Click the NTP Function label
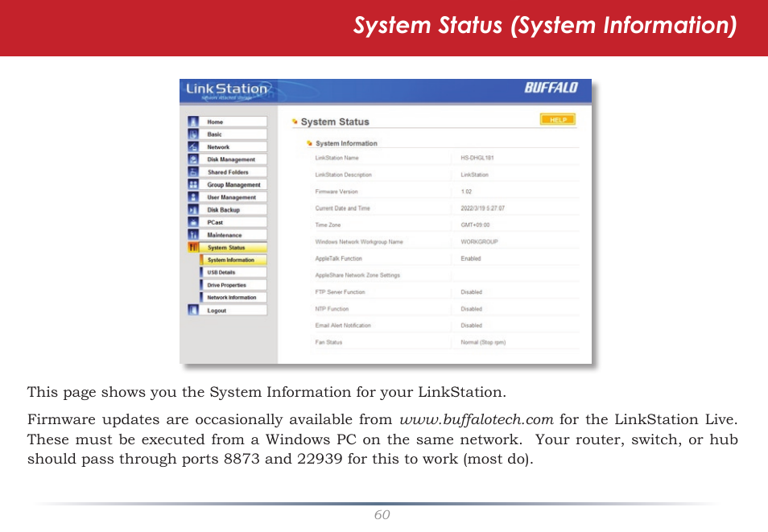The image size is (768, 532). point(332,308)
